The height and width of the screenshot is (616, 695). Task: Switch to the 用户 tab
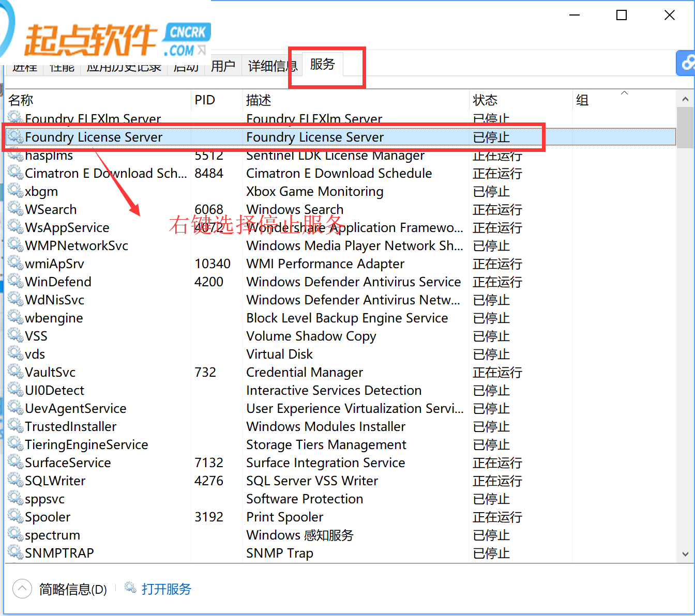(x=223, y=66)
